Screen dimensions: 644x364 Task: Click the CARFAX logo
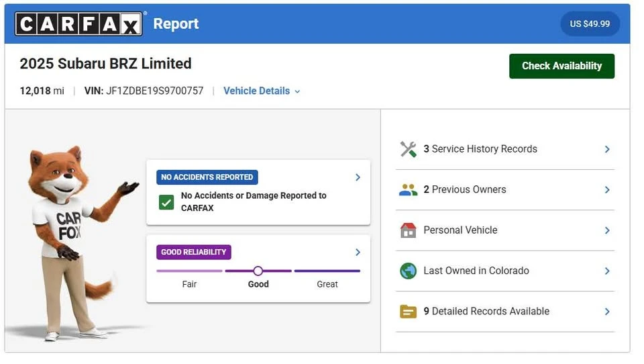point(78,24)
